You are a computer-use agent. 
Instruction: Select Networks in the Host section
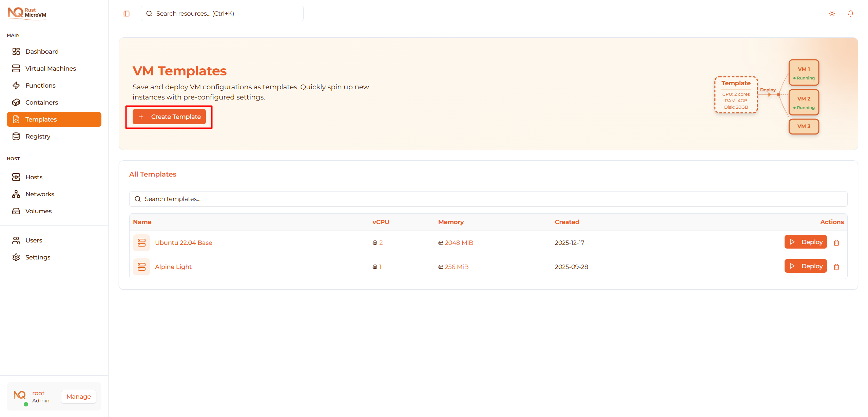pos(40,194)
